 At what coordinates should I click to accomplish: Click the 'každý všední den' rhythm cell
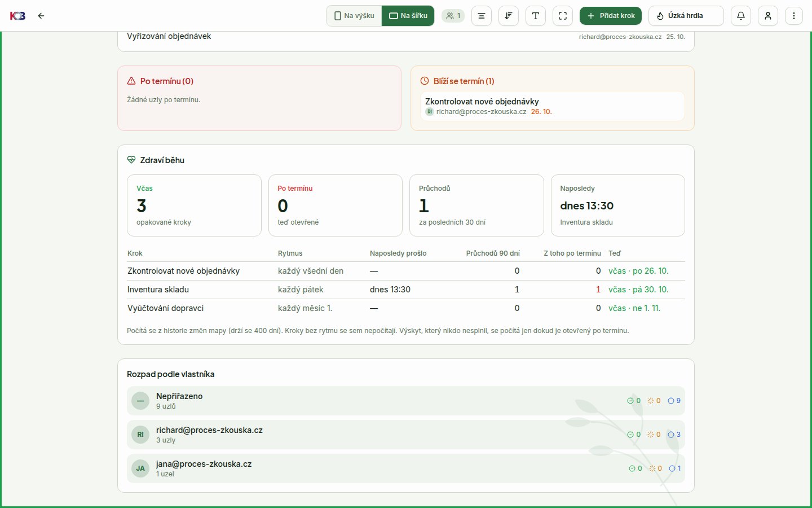pyautogui.click(x=311, y=271)
